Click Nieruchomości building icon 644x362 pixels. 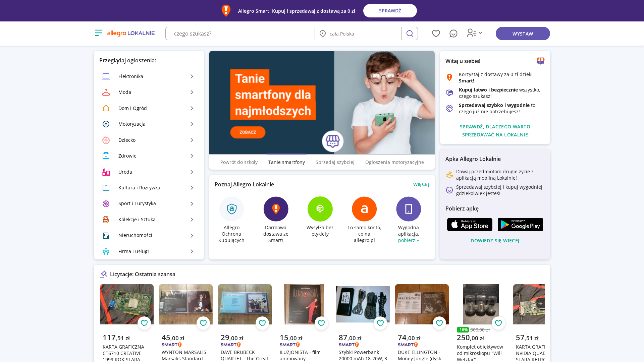point(106,236)
